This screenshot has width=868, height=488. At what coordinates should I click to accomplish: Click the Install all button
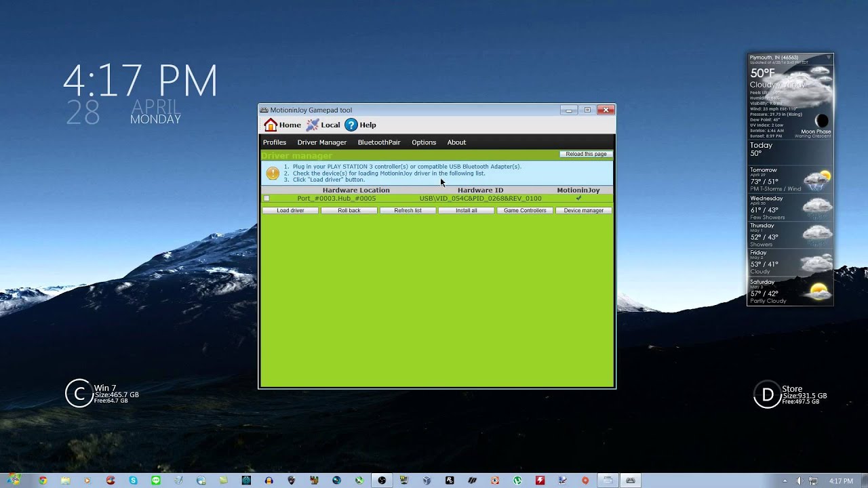coord(467,211)
